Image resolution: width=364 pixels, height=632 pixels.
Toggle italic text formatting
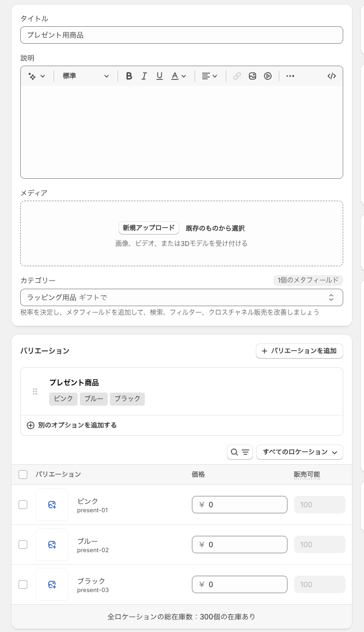pyautogui.click(x=144, y=76)
